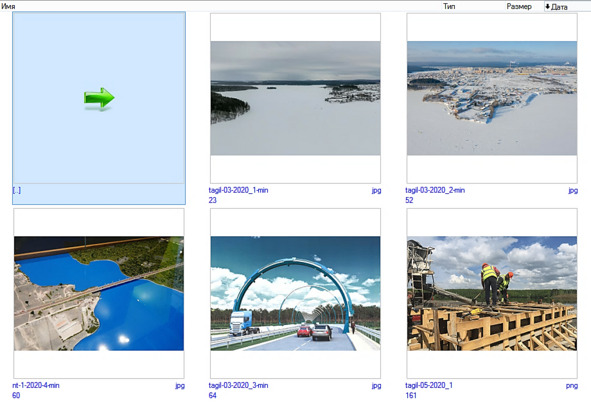Image resolution: width=591 pixels, height=402 pixels.
Task: Open the tagil-03-2020_1-min snowy lake thumbnail
Action: point(296,98)
